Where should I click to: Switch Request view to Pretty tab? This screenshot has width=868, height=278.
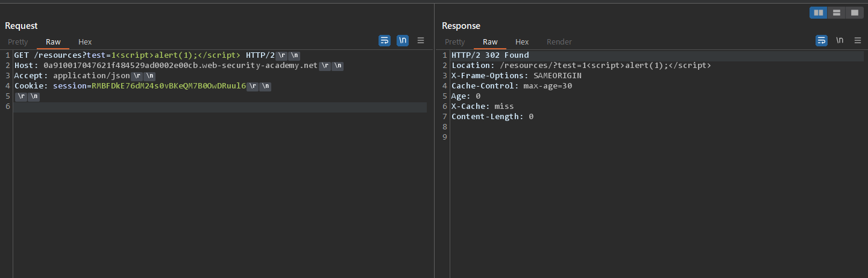tap(18, 42)
